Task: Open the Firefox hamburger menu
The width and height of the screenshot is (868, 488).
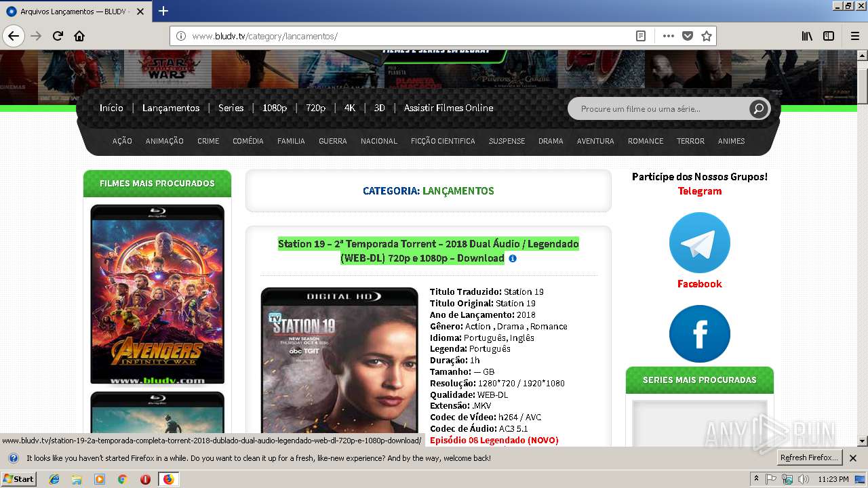Action: pos(854,36)
